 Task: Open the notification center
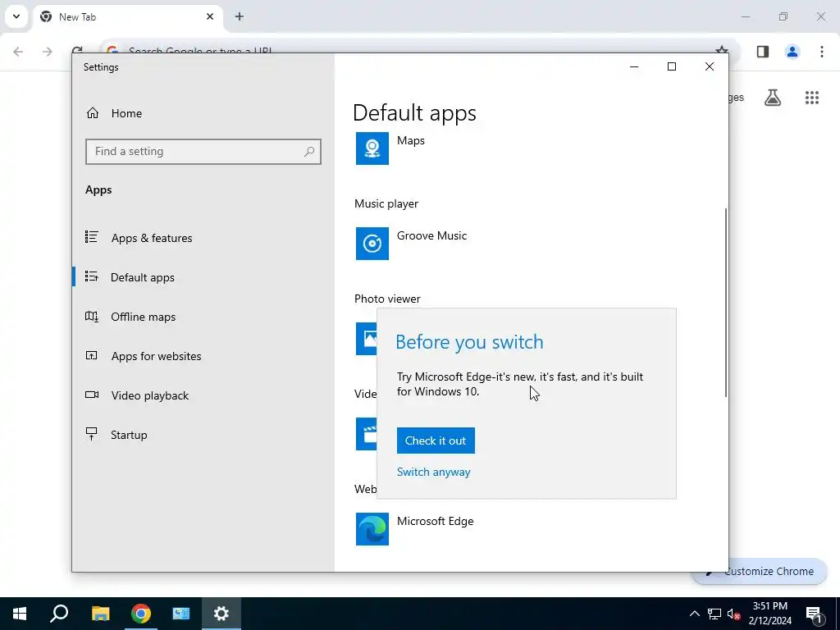(814, 614)
